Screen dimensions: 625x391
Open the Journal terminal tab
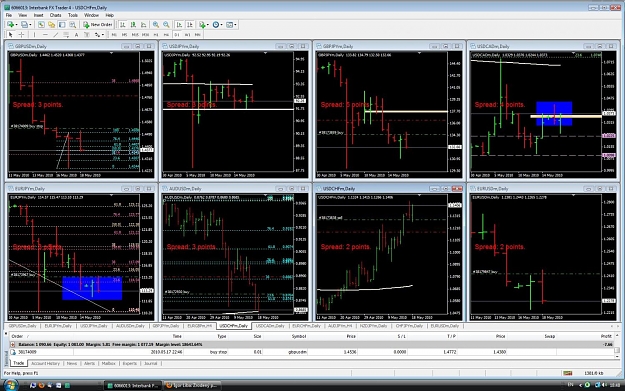click(151, 363)
